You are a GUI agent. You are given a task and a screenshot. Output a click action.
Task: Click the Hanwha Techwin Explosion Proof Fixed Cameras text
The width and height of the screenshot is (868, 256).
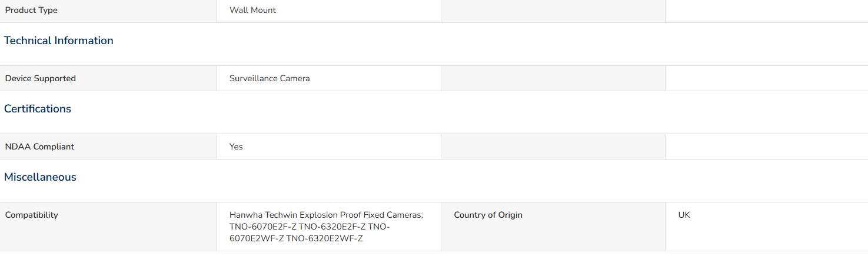326,215
